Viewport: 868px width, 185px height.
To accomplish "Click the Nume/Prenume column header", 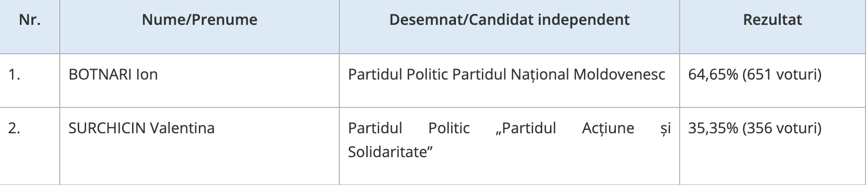I will (x=200, y=20).
